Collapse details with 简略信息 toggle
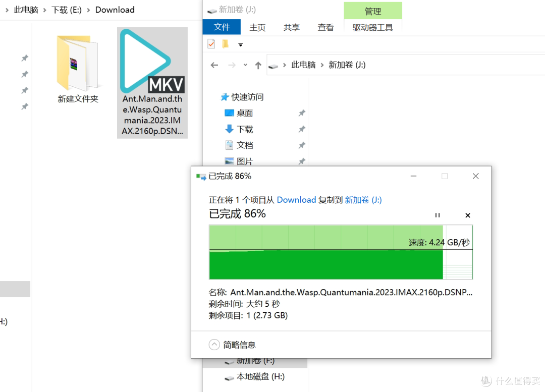Viewport: 545px width, 392px height. coord(232,345)
